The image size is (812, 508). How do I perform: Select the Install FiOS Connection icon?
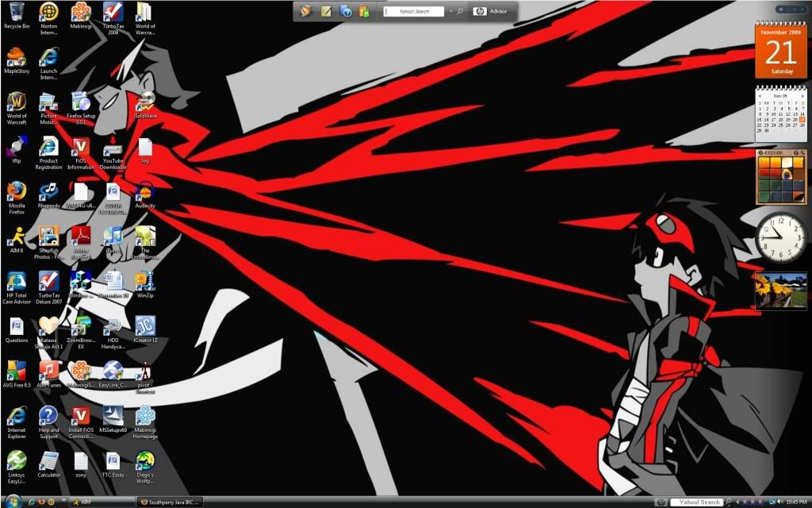pyautogui.click(x=81, y=422)
